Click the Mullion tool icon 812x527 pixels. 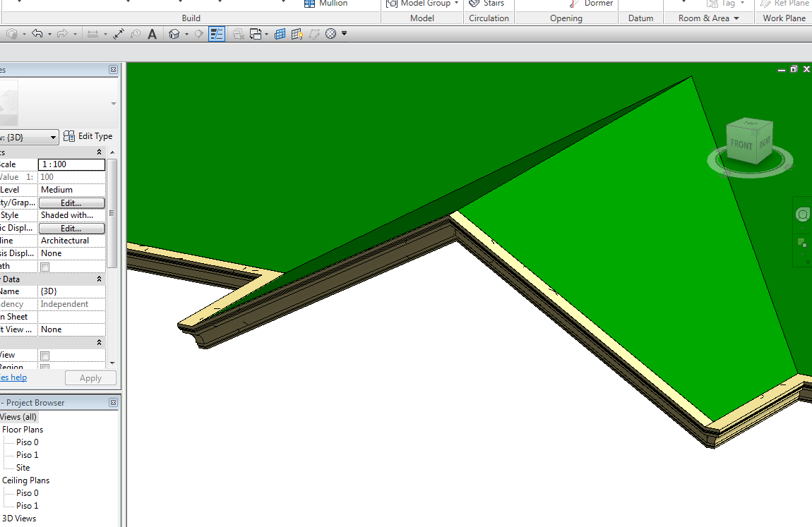(x=309, y=4)
